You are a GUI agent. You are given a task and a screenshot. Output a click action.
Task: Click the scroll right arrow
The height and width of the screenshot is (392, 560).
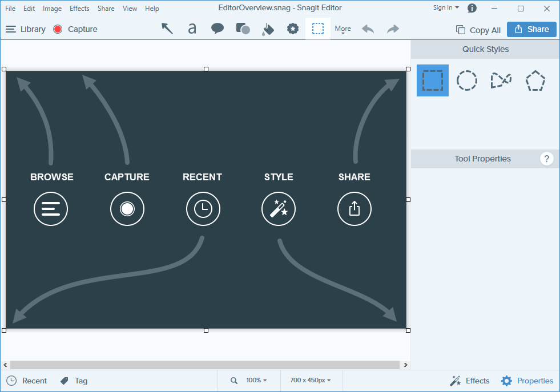pos(406,365)
